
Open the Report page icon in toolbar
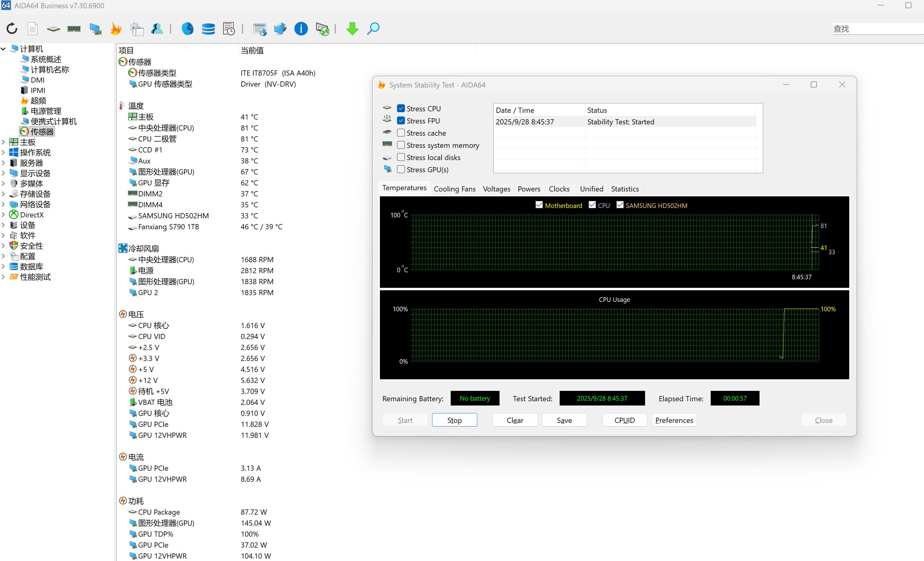pyautogui.click(x=33, y=28)
